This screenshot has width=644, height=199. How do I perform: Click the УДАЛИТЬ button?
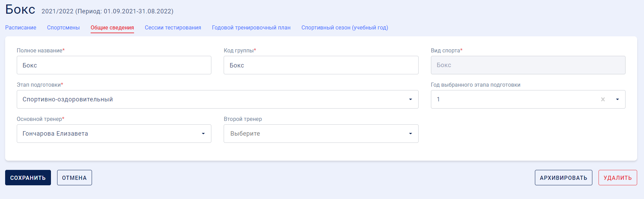[618, 178]
